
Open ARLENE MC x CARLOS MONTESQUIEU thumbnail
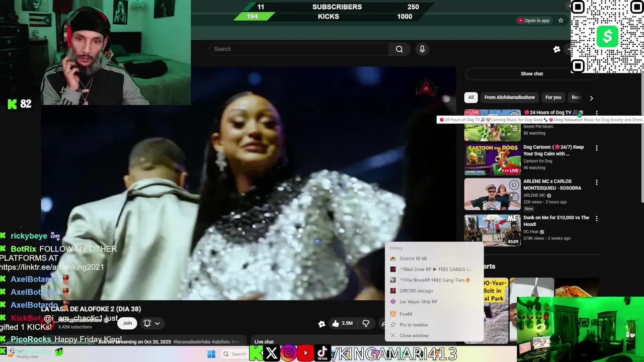(x=492, y=194)
